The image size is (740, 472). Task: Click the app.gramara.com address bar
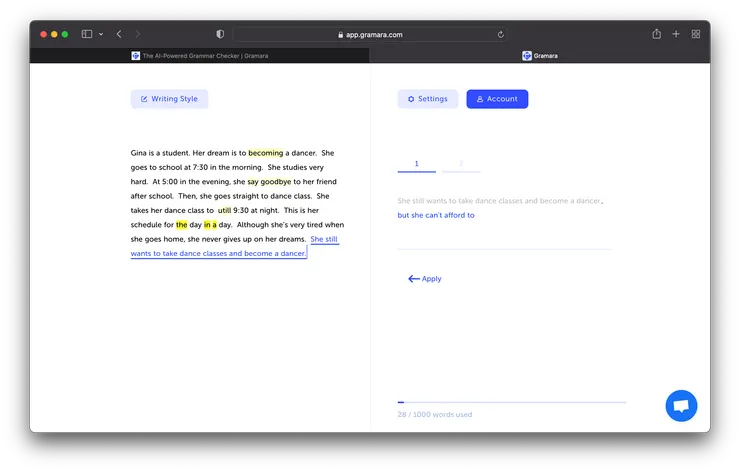tap(370, 34)
